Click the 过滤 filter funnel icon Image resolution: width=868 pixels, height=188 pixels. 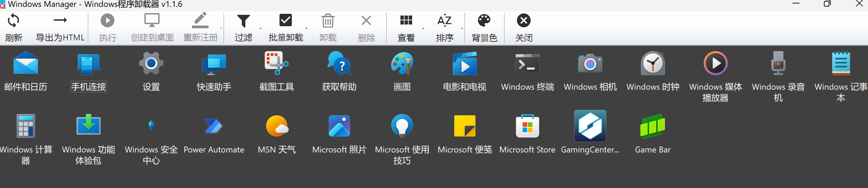pos(243,21)
